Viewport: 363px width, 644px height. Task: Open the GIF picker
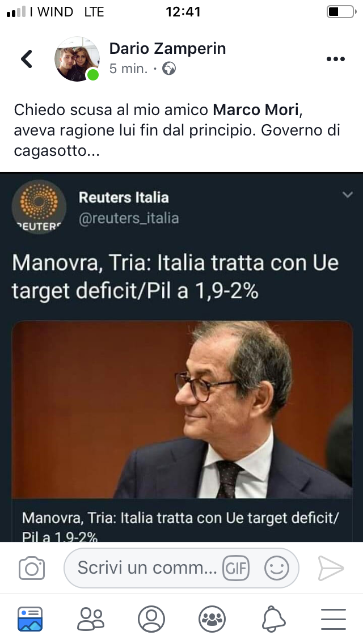click(236, 568)
